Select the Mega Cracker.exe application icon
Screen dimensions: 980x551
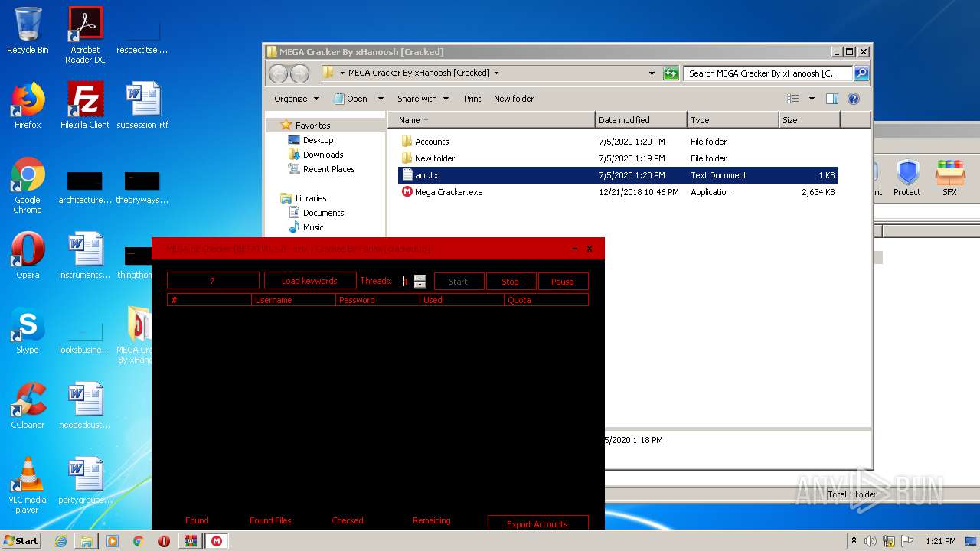click(407, 192)
